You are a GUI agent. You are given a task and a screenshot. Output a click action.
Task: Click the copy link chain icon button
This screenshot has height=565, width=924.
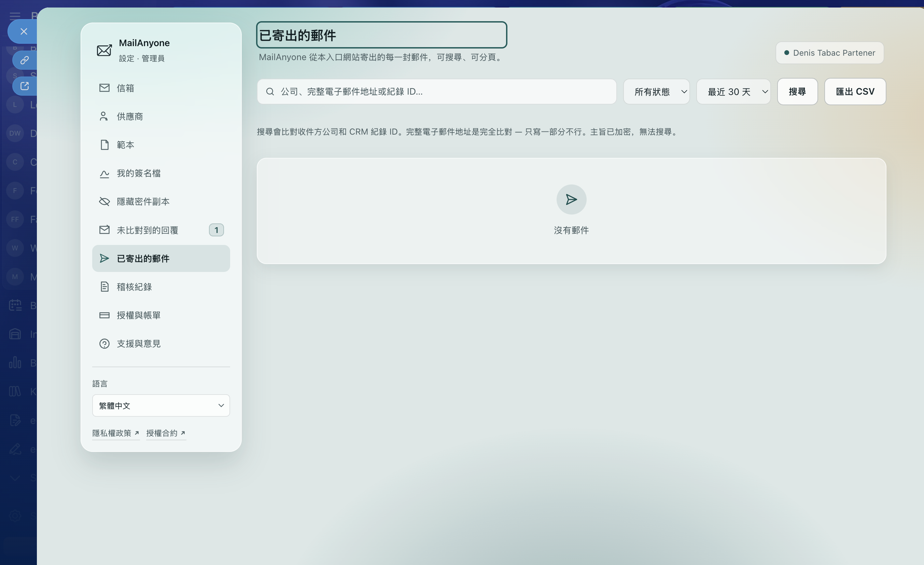pyautogui.click(x=25, y=60)
